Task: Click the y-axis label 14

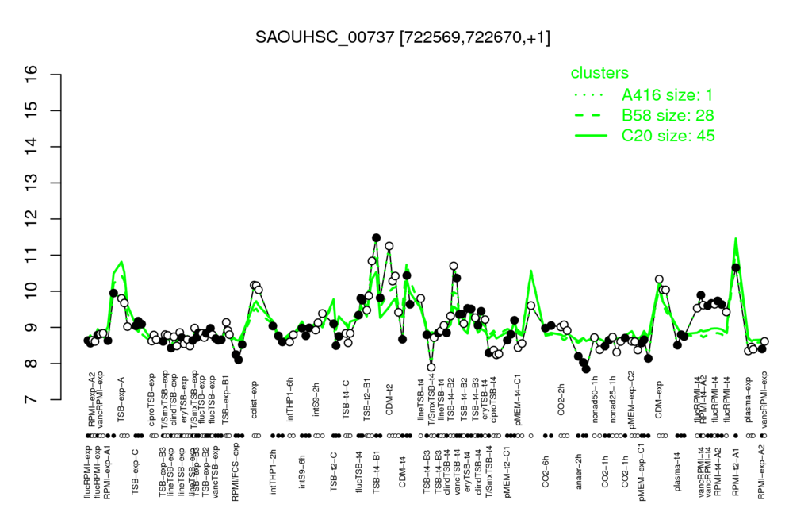Action: pyautogui.click(x=32, y=147)
